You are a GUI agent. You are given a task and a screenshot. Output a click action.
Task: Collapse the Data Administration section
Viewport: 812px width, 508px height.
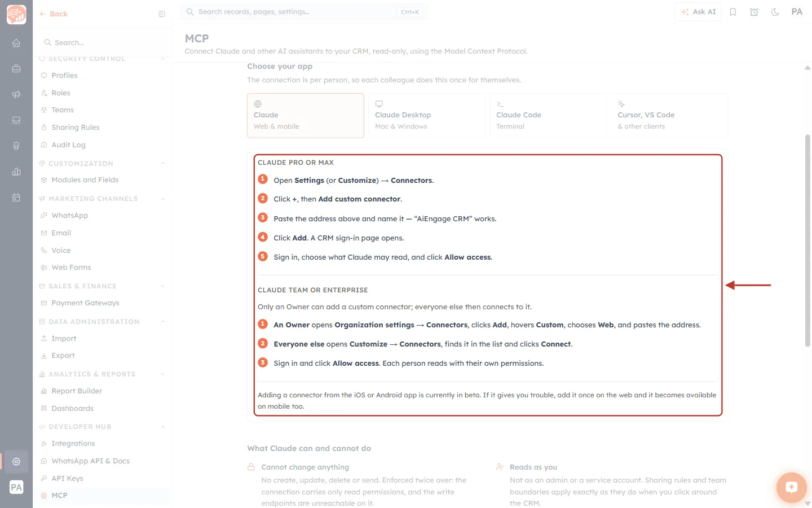coord(163,322)
